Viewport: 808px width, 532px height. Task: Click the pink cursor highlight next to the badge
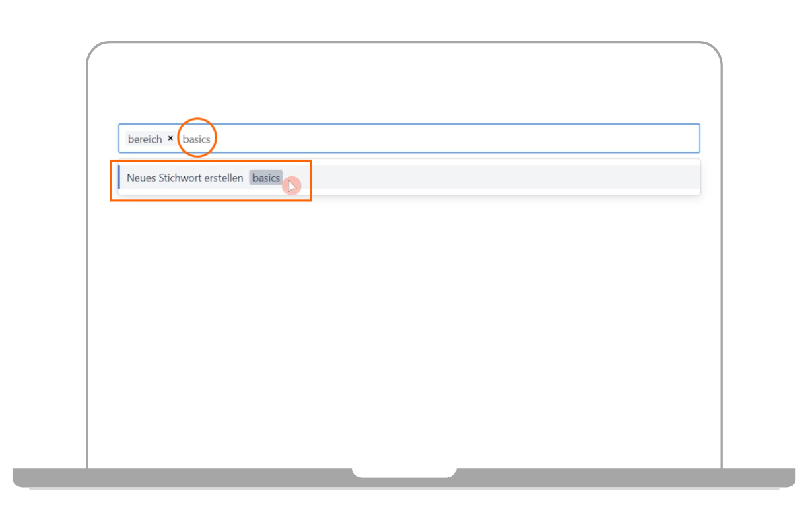click(x=292, y=186)
